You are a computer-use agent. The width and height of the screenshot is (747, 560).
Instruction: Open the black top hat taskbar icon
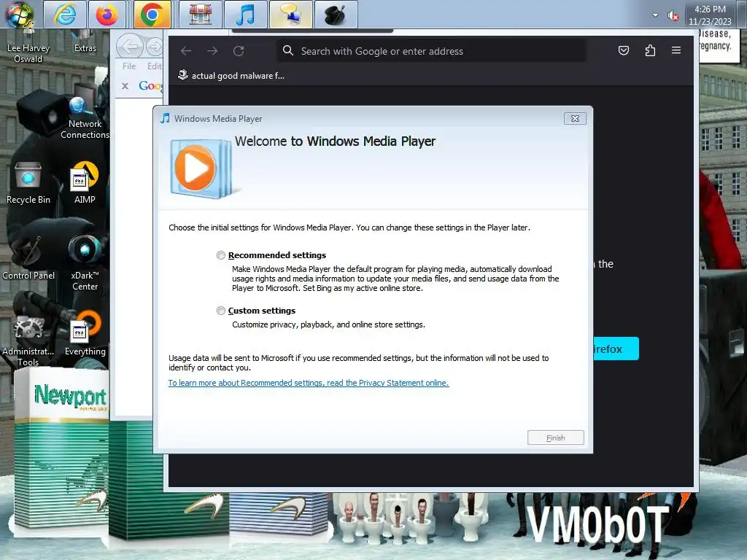[x=336, y=15]
